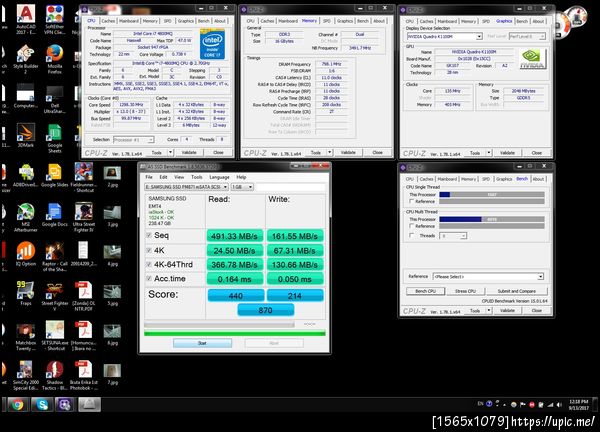
Task: Switch to Caches tab in CPU-Z CPU window
Action: 108,21
